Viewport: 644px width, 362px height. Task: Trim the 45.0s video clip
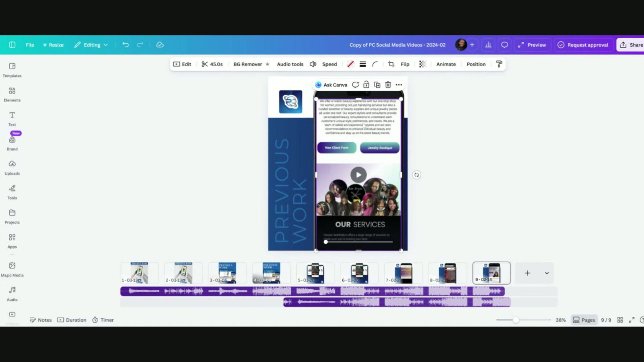[x=212, y=64]
